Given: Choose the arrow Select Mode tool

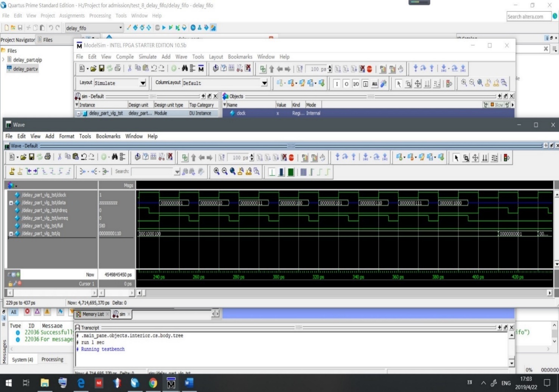Looking at the screenshot, I should [456, 158].
